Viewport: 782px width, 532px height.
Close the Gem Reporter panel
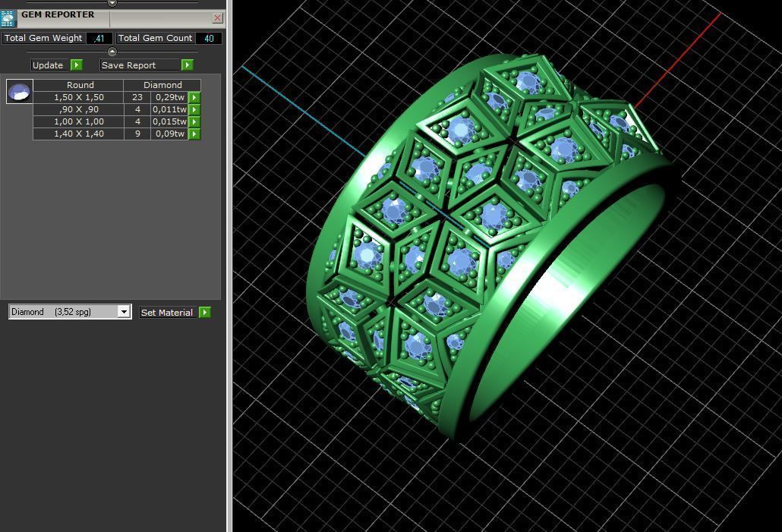(217, 18)
